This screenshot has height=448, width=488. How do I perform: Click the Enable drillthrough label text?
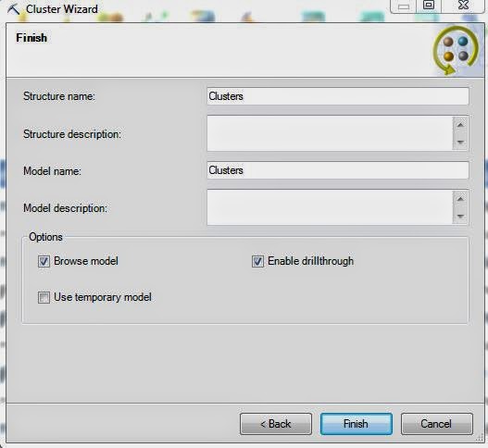[310, 261]
